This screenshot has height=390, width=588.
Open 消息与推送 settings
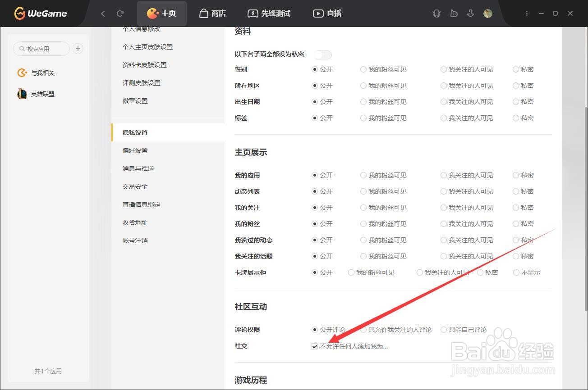tap(138, 168)
